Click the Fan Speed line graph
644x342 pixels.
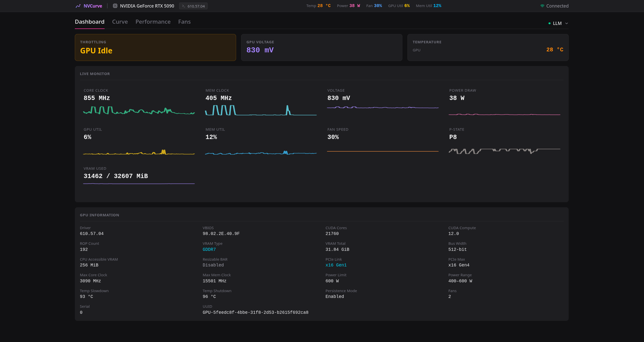383,151
